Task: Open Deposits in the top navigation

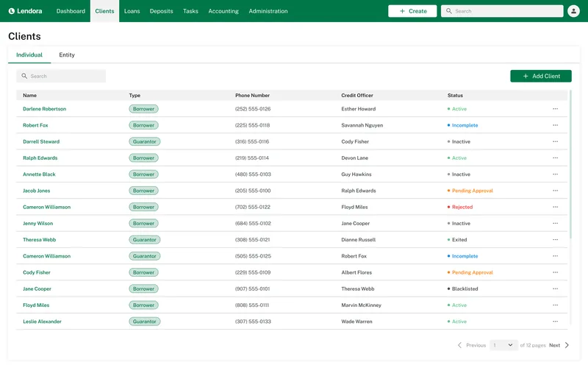Action: tap(161, 11)
